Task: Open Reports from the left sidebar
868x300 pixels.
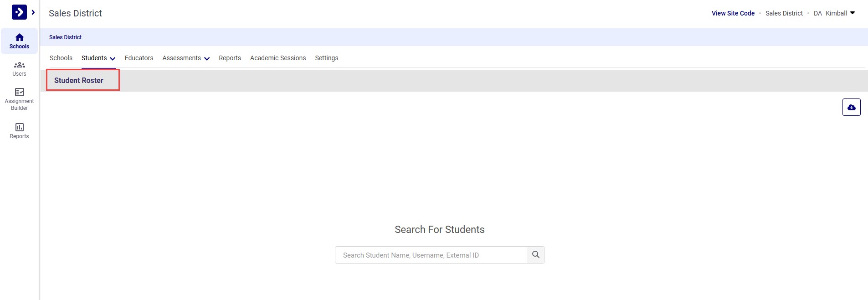Action: tap(19, 131)
